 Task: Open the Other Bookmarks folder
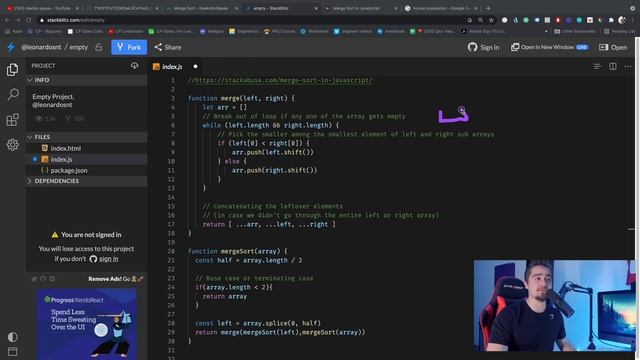click(x=575, y=31)
